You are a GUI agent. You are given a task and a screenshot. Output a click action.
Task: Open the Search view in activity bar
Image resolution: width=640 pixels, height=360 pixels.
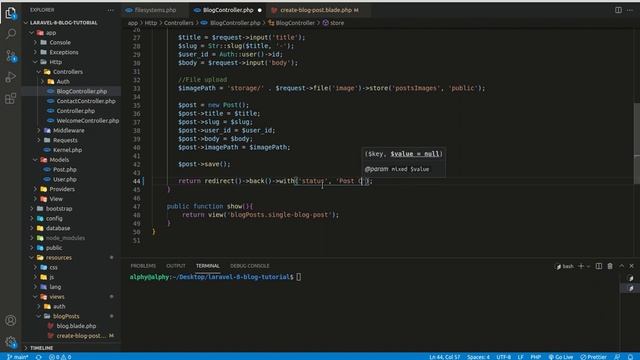point(11,34)
